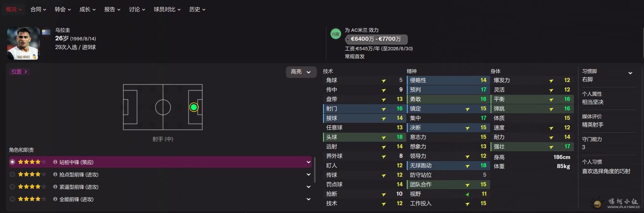Click the €6400万 - €7700万 value button
The height and width of the screenshot is (213, 644).
click(376, 39)
